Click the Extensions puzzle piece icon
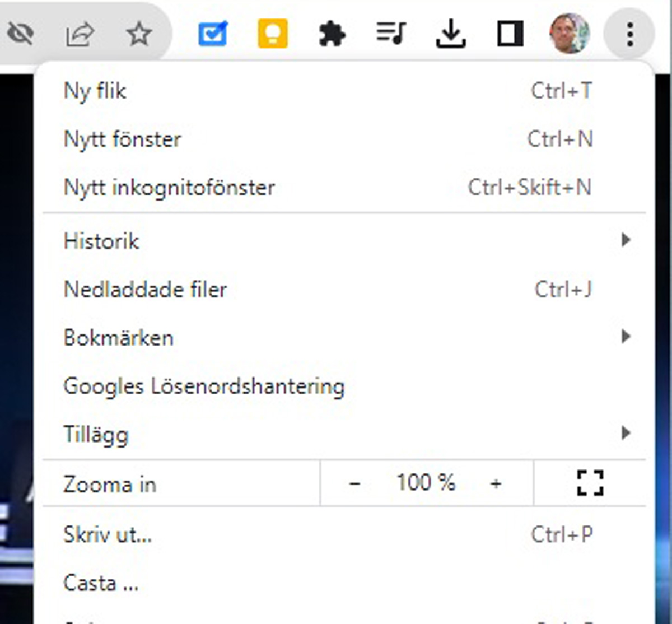 tap(333, 34)
